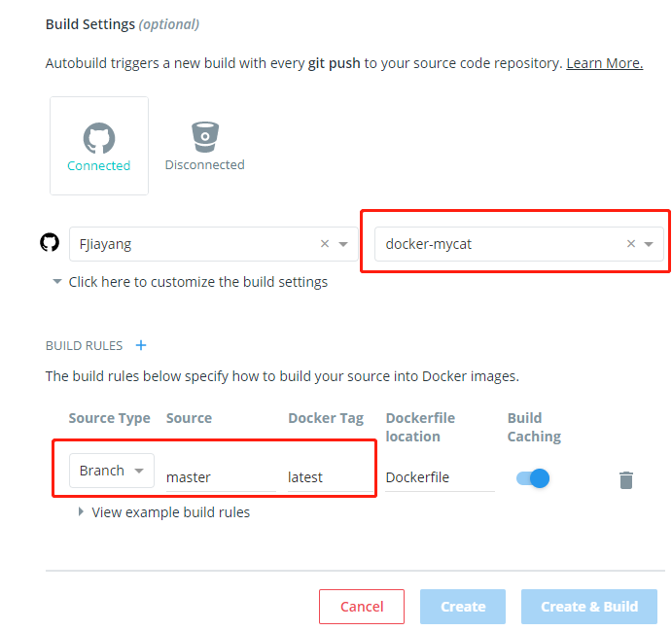This screenshot has height=631, width=672.
Task: Click the master Source input field
Action: pyautogui.click(x=220, y=477)
